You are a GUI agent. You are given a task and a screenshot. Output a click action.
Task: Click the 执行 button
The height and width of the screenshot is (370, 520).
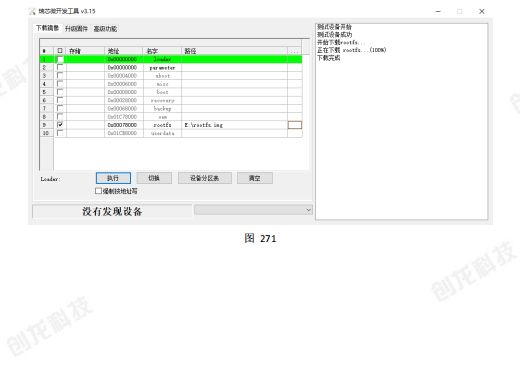(113, 178)
